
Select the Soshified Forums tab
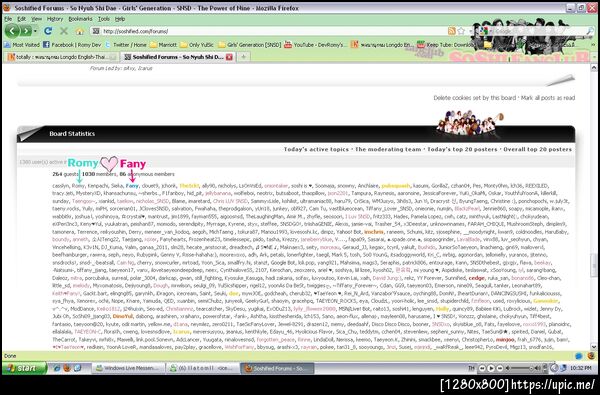pyautogui.click(x=177, y=57)
